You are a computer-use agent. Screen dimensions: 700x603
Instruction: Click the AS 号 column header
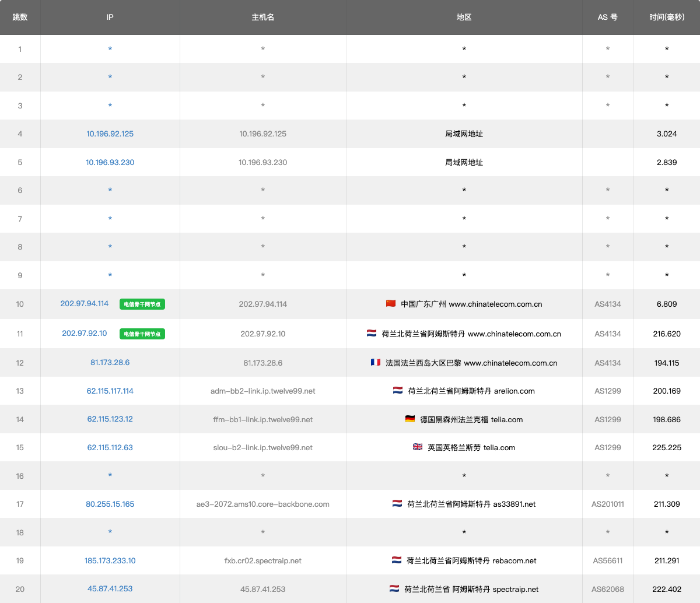(607, 17)
